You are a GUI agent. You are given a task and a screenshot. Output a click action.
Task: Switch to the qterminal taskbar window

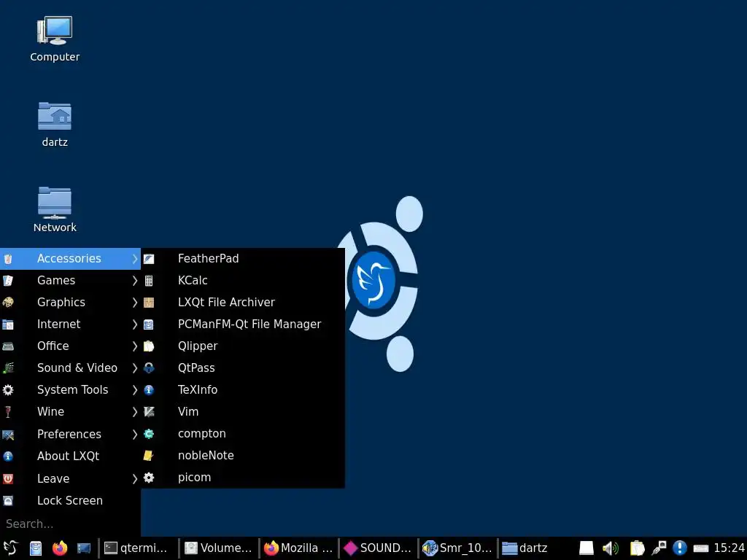(x=138, y=548)
